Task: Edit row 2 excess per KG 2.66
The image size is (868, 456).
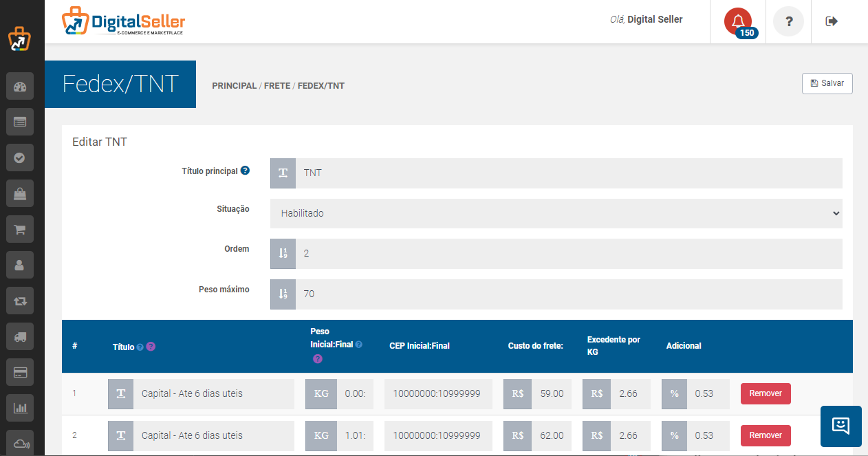Action: tap(631, 435)
